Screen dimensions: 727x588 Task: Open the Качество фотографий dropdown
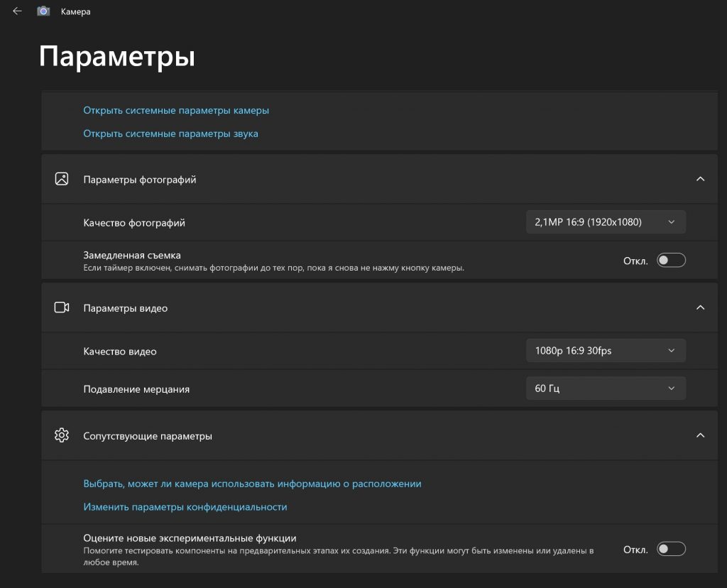tap(606, 222)
